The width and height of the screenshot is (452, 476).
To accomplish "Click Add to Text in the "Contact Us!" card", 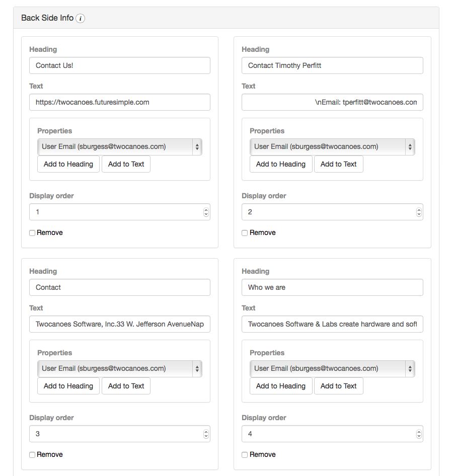I will pos(126,164).
